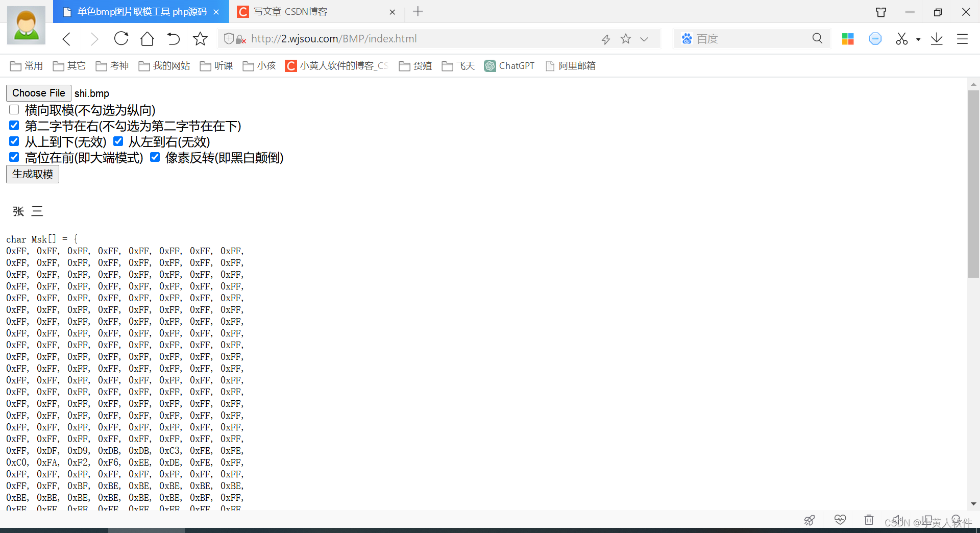Open the colorful grid apps icon
The width and height of the screenshot is (980, 533).
point(848,39)
